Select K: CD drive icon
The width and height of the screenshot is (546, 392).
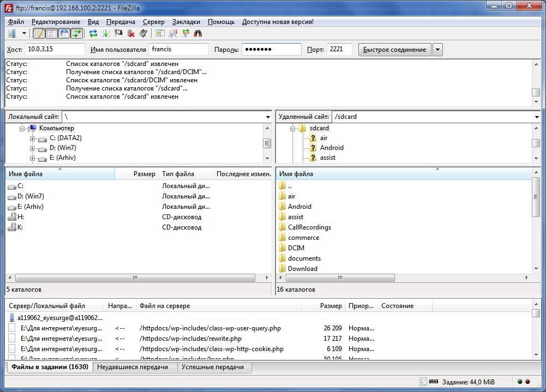[x=12, y=227]
